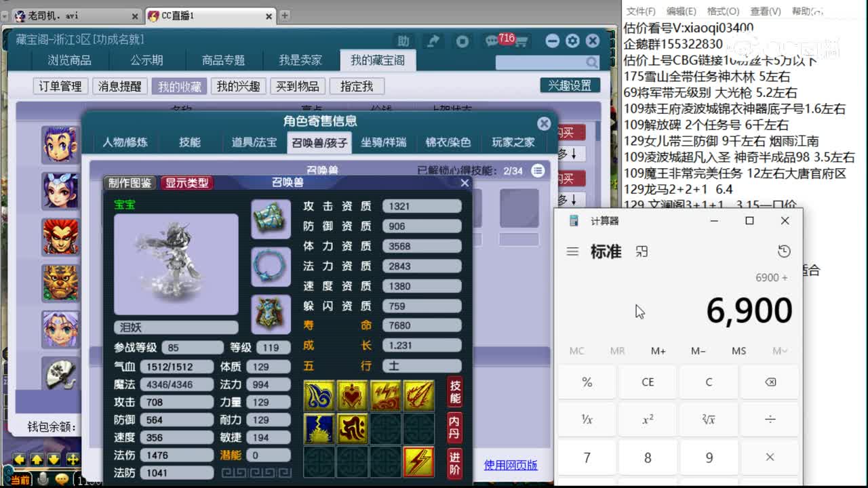Click the heart-shaped pet skill icon
This screenshot has width=868, height=488.
352,395
